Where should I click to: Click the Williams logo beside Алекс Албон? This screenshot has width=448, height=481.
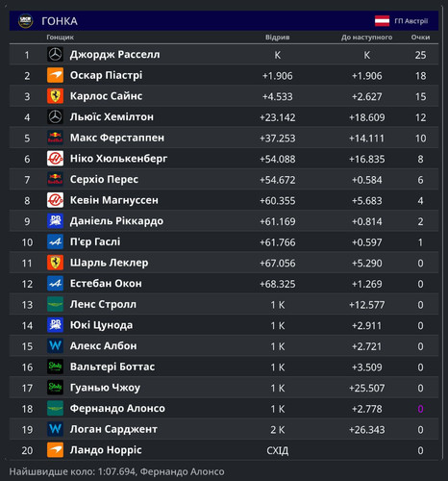55,346
